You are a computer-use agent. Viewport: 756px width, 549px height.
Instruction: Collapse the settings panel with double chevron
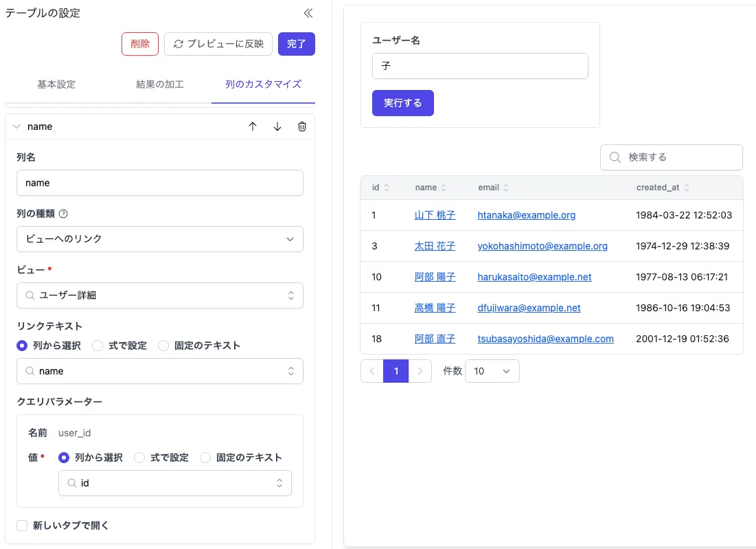click(308, 13)
